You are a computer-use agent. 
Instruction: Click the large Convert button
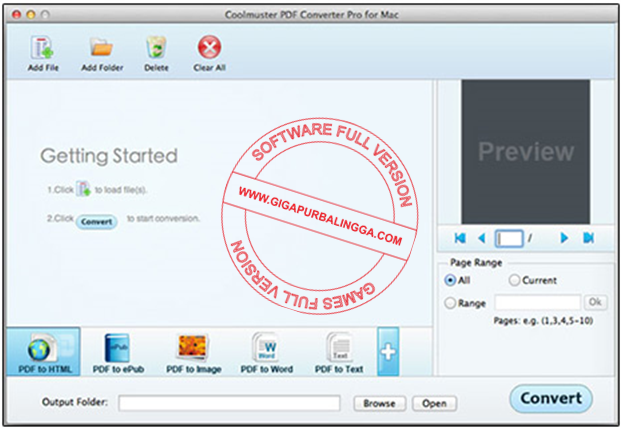pos(551,398)
